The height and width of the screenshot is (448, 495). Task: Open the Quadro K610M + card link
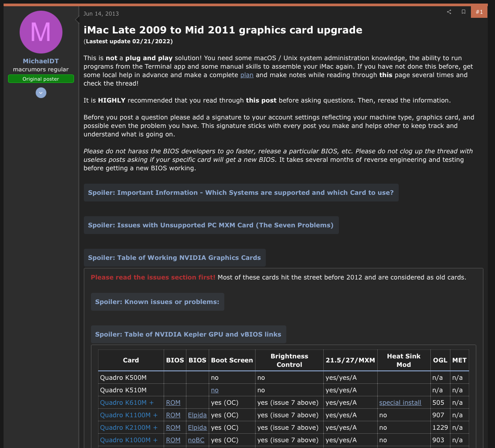click(127, 403)
